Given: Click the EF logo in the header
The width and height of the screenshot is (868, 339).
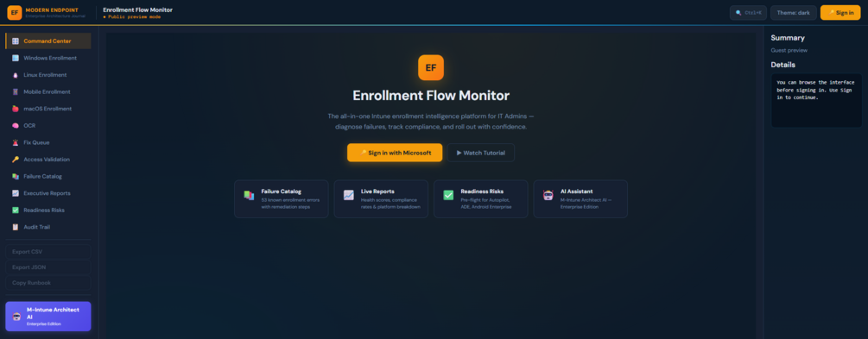Looking at the screenshot, I should (x=15, y=12).
